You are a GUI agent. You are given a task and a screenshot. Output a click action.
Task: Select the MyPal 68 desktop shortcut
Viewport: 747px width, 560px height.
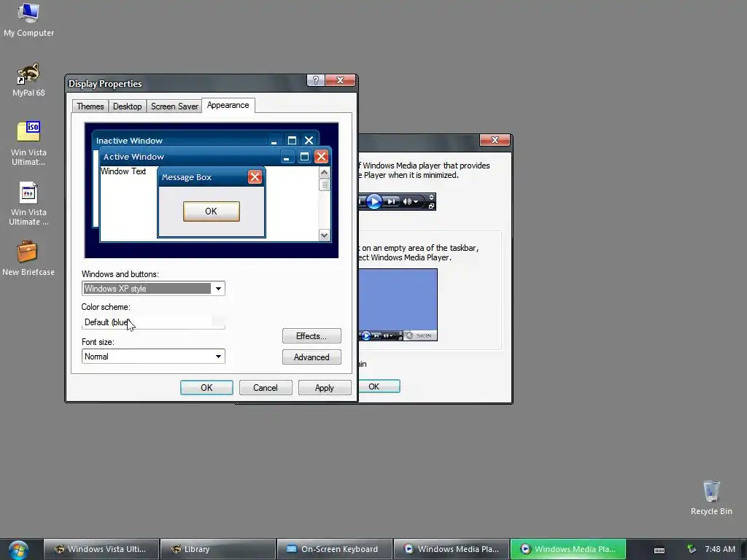point(28,80)
